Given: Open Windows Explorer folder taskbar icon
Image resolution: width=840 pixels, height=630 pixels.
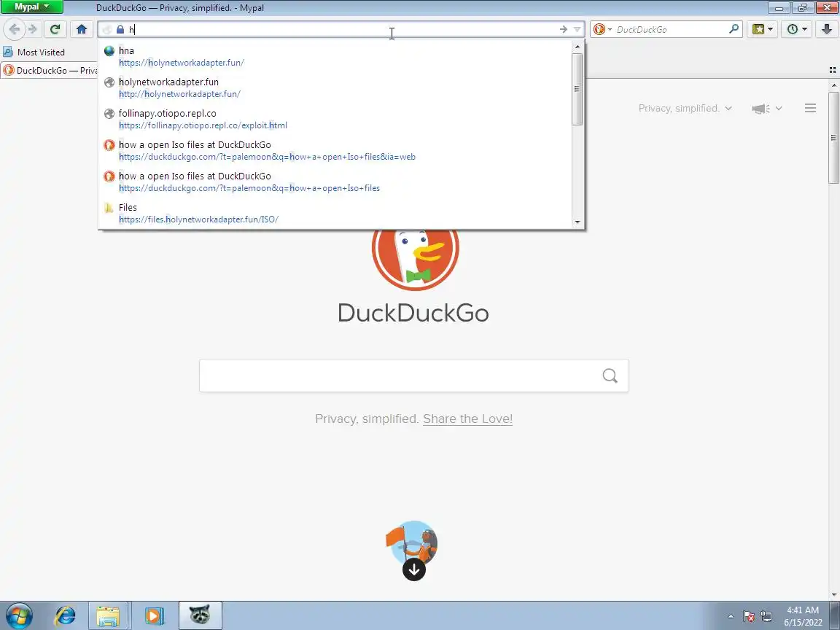Looking at the screenshot, I should tap(108, 616).
